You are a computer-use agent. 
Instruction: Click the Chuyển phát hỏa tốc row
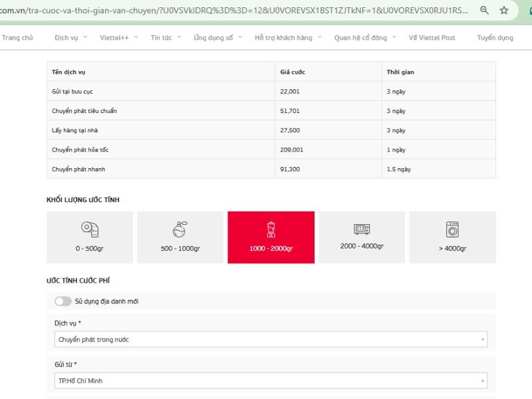point(271,150)
